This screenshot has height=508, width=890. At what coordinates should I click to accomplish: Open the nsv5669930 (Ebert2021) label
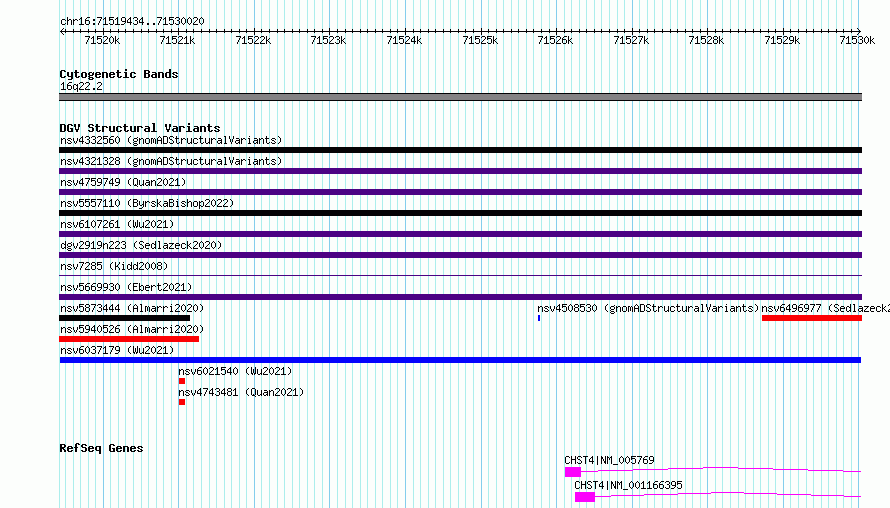pyautogui.click(x=126, y=287)
